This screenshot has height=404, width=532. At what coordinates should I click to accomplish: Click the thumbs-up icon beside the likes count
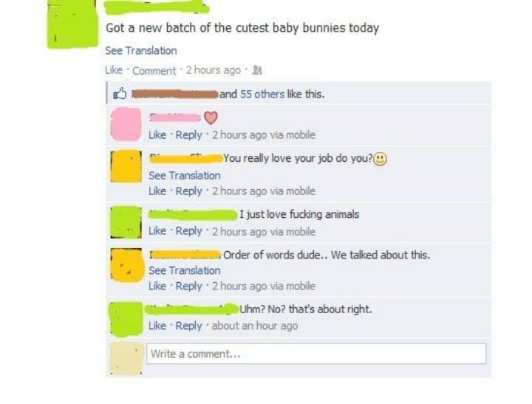click(x=120, y=94)
